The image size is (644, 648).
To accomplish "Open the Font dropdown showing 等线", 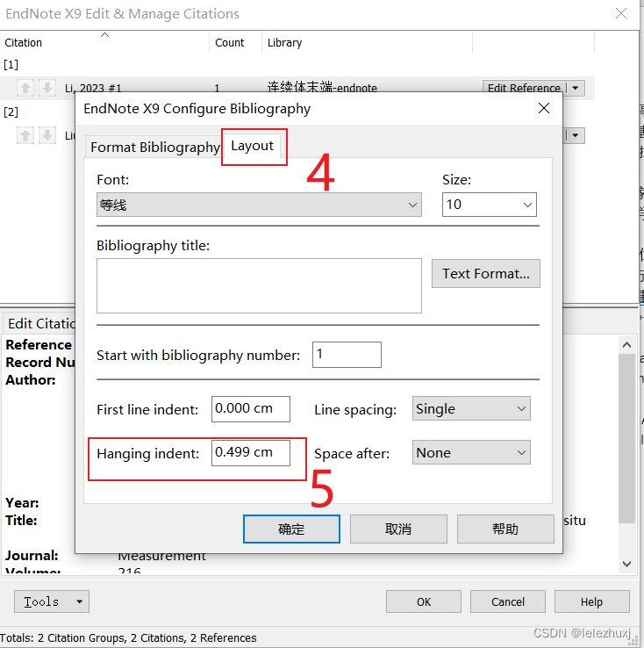I will click(x=259, y=205).
